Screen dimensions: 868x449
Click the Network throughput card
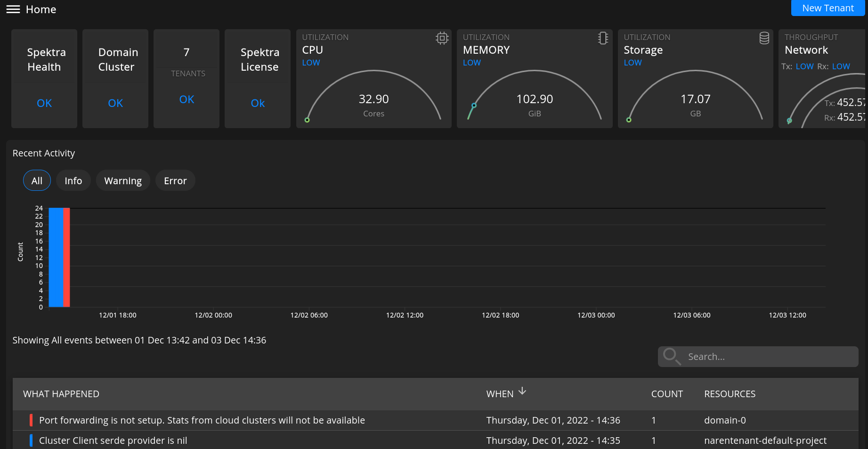point(822,79)
